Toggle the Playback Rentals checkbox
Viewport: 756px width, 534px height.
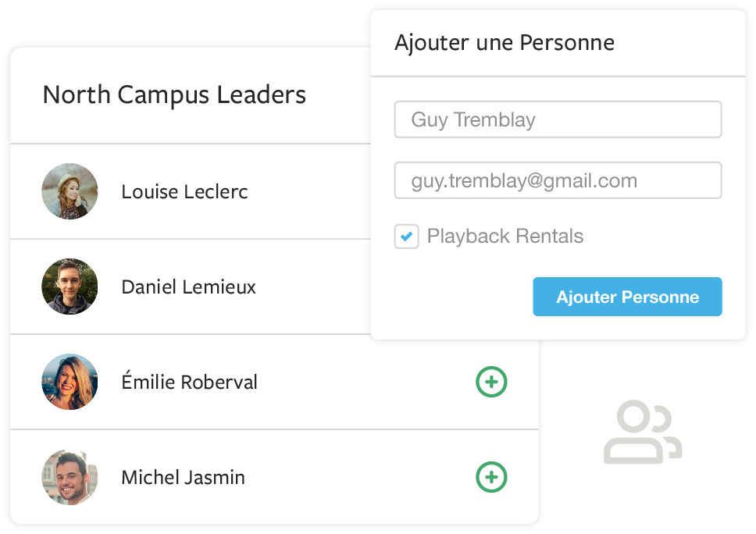point(406,237)
